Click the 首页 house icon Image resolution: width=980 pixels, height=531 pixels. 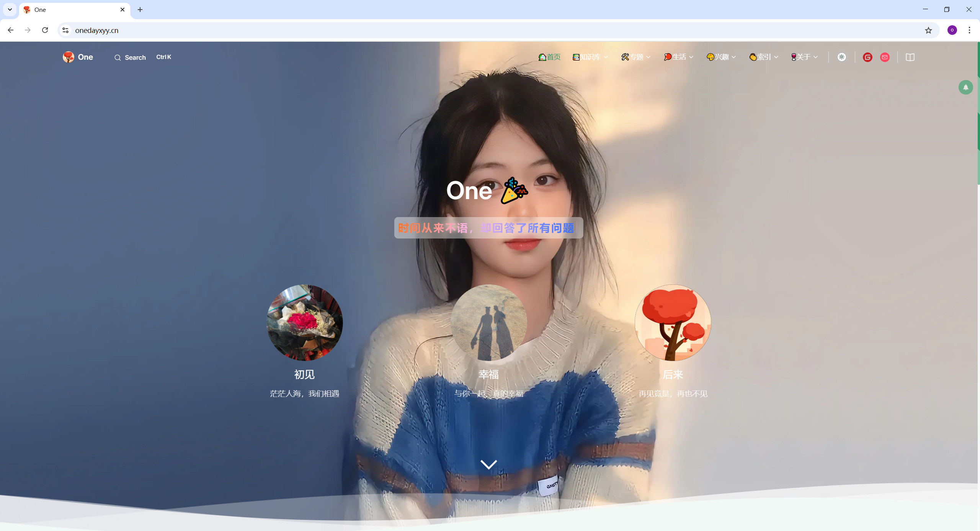click(x=542, y=57)
